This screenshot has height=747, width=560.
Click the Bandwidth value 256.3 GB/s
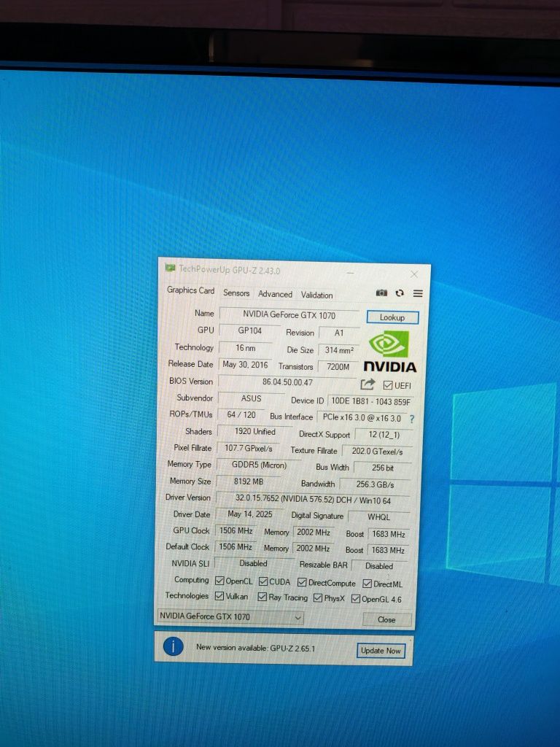[x=376, y=484]
